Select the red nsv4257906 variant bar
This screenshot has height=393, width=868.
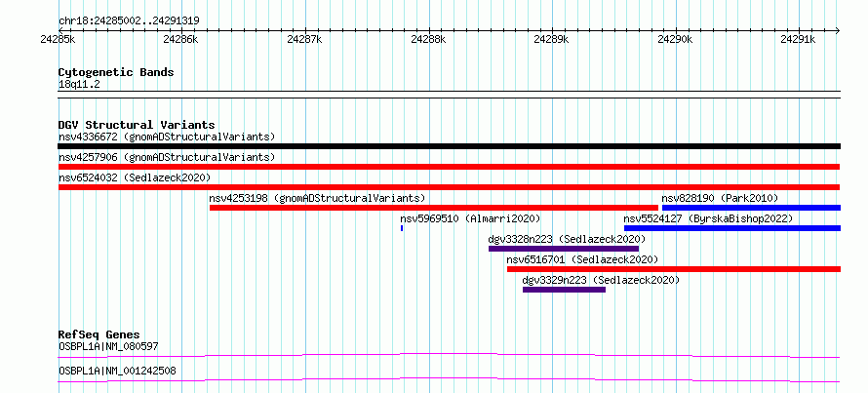click(x=449, y=167)
